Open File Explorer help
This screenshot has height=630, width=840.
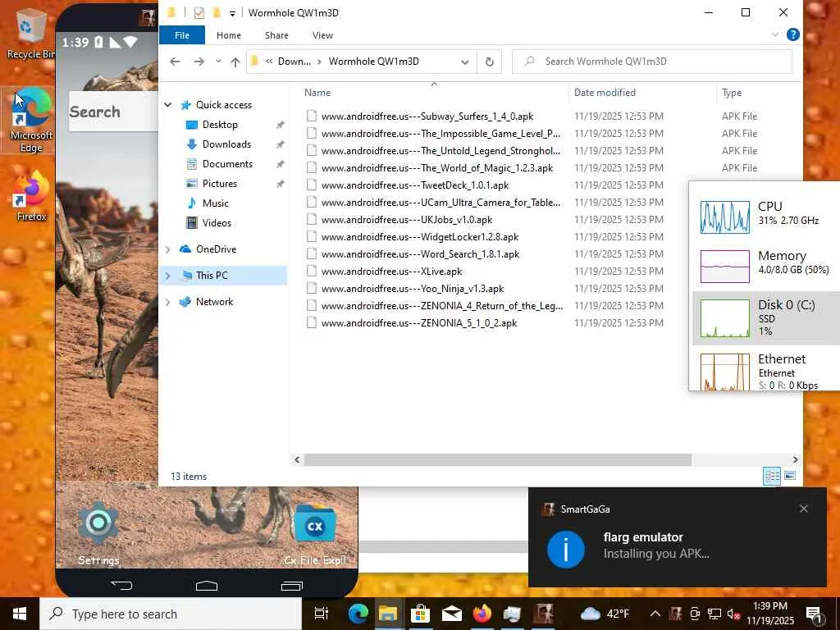(x=793, y=34)
